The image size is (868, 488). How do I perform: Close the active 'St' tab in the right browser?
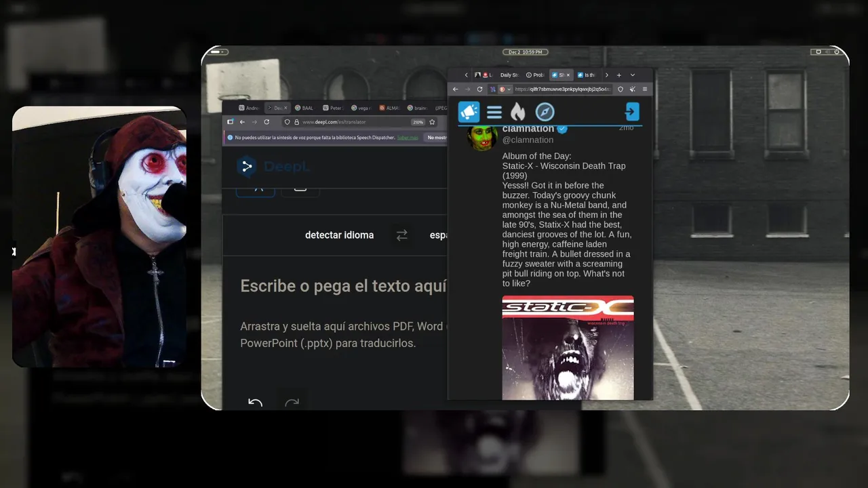(x=568, y=75)
